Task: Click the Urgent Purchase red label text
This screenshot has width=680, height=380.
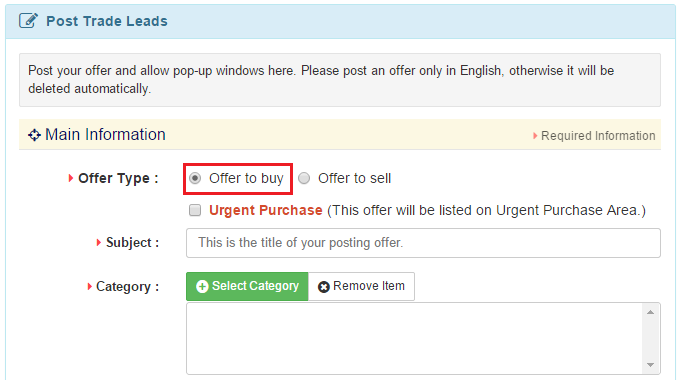Action: 265,210
